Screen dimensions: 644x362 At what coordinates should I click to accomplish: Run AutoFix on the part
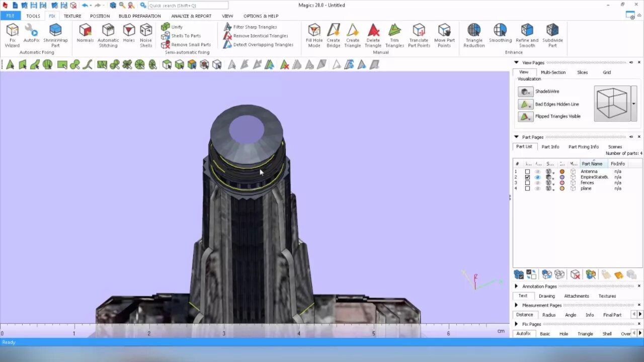coord(31,33)
